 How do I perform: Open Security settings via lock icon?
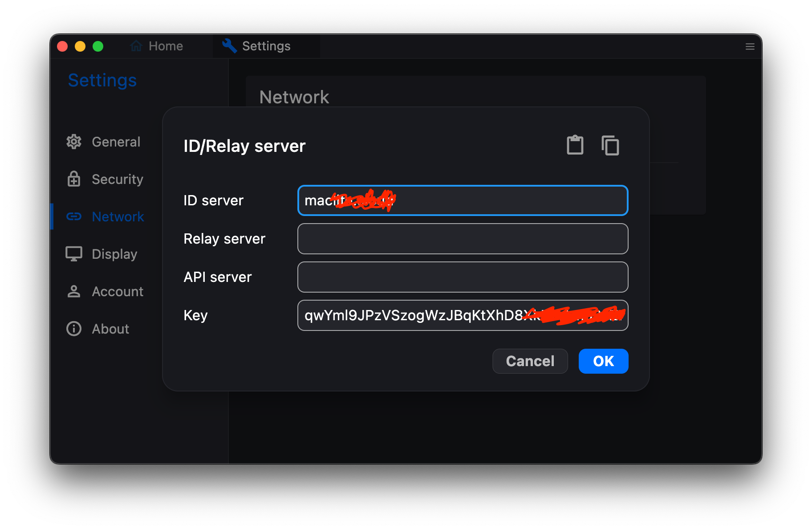click(x=73, y=179)
